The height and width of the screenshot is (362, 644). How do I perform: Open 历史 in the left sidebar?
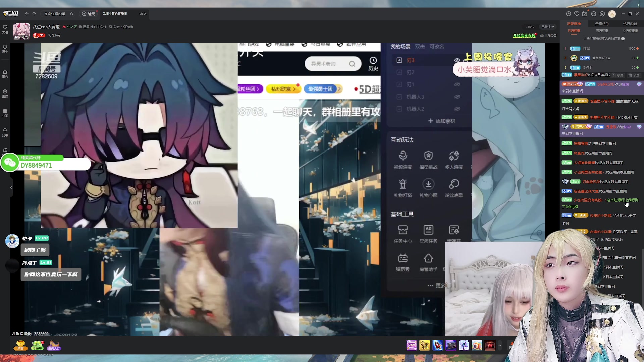(x=5, y=49)
